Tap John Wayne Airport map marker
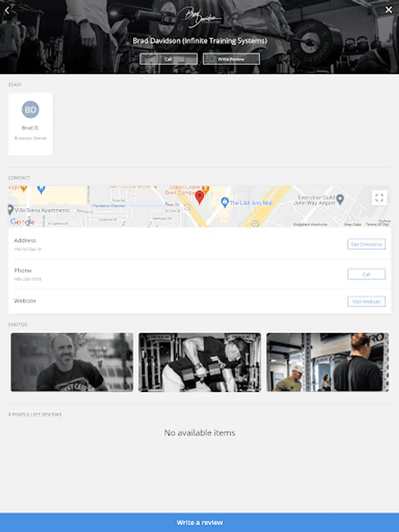The width and height of the screenshot is (399, 532). 340,199
